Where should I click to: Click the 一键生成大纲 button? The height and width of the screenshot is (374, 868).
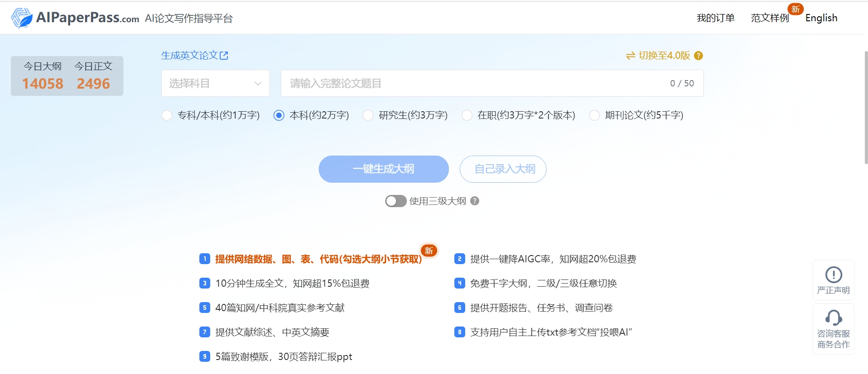pos(383,169)
